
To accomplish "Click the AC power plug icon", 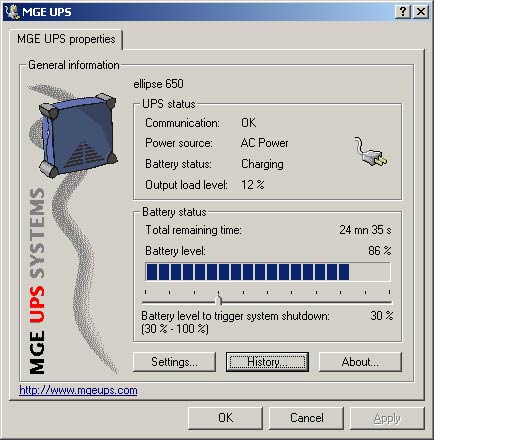I will click(371, 152).
